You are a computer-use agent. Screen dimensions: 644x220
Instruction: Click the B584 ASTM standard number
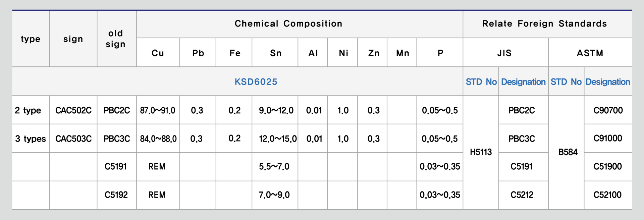click(x=568, y=152)
